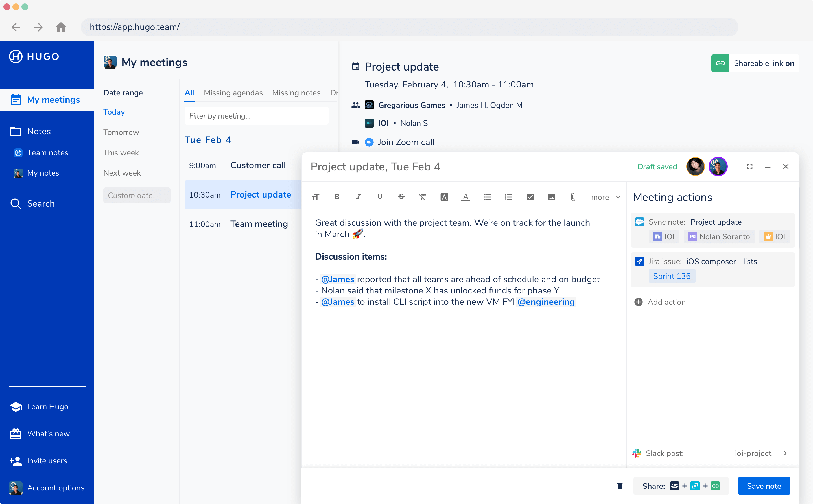This screenshot has width=813, height=504.
Task: Delete note using trash icon
Action: pos(620,486)
